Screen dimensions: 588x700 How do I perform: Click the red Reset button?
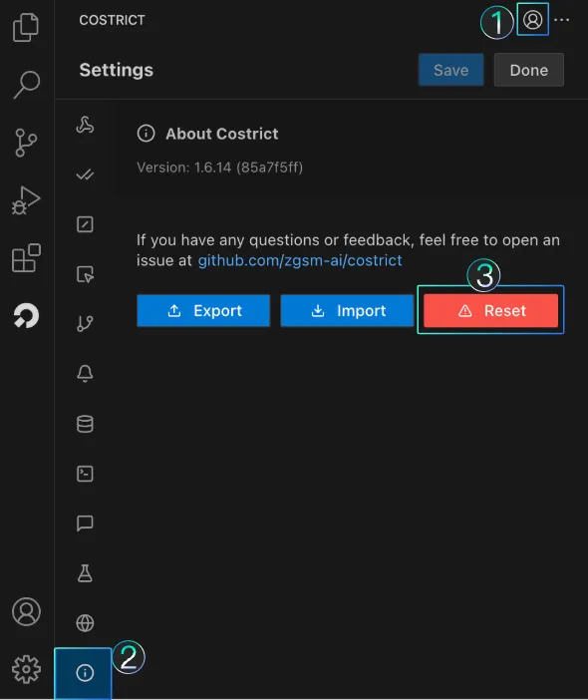pyautogui.click(x=490, y=311)
